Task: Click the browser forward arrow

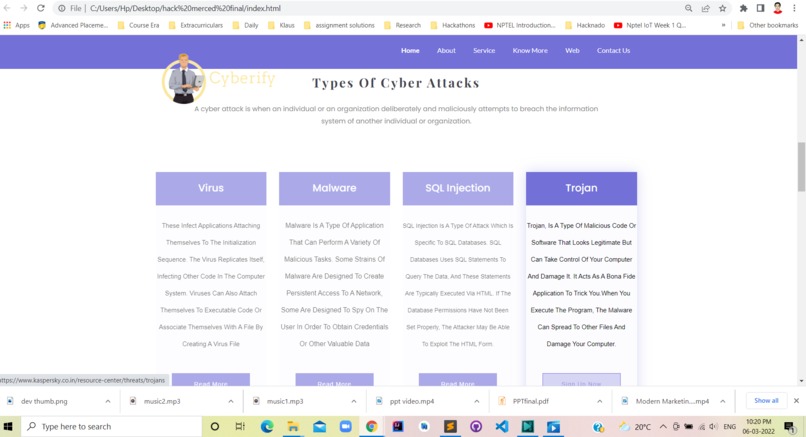Action: [24, 8]
